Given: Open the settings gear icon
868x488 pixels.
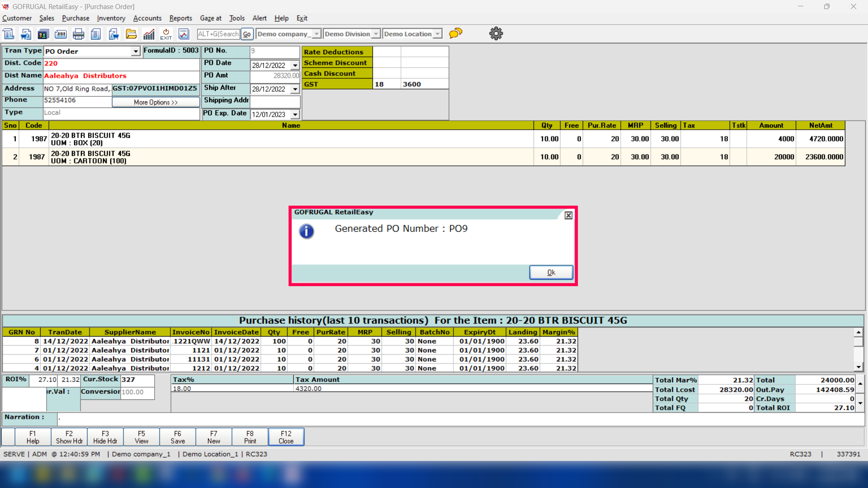Looking at the screenshot, I should tap(496, 33).
